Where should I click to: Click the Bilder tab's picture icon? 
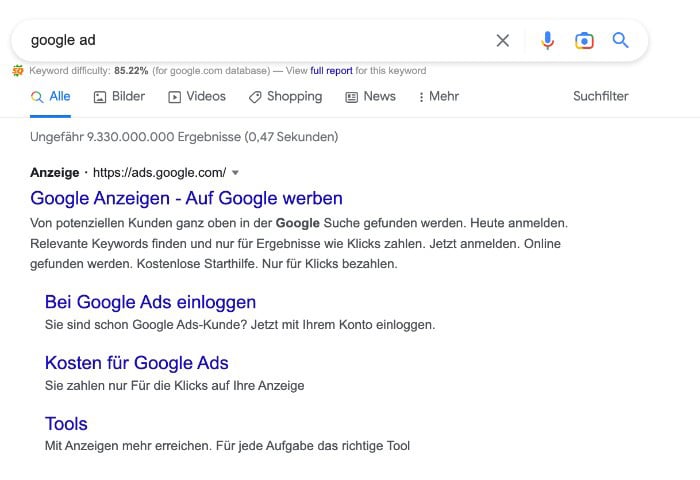100,97
